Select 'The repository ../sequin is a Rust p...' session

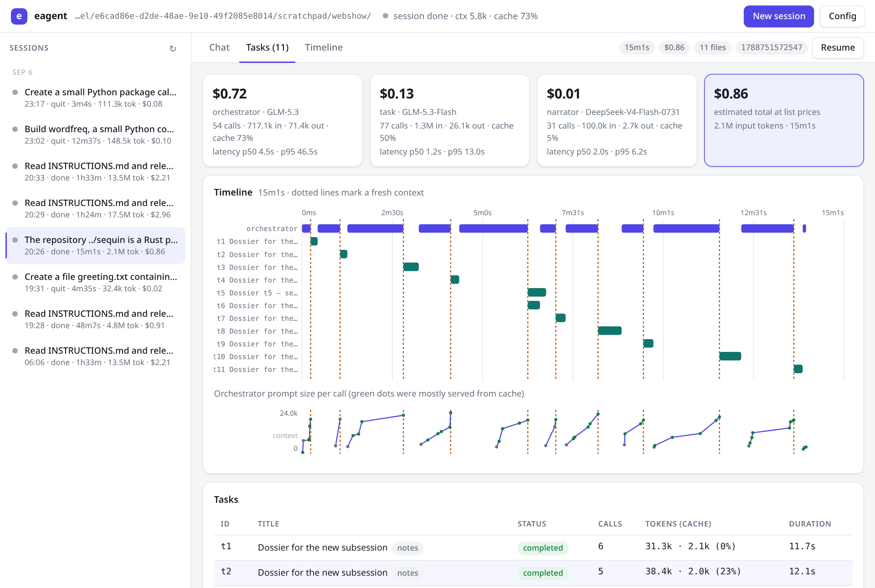point(96,245)
